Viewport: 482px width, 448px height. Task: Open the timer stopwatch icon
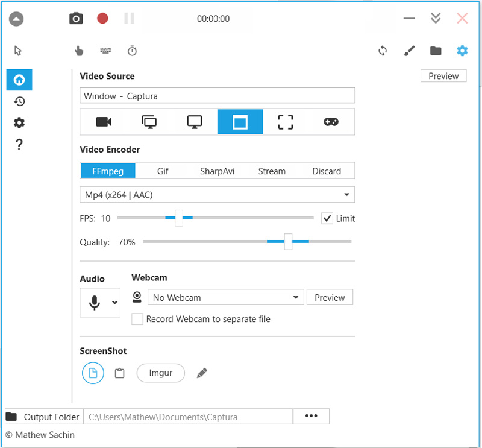[x=132, y=51]
